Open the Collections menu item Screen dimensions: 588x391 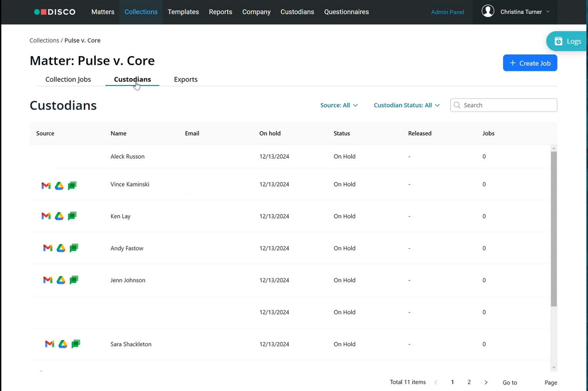[x=141, y=12]
